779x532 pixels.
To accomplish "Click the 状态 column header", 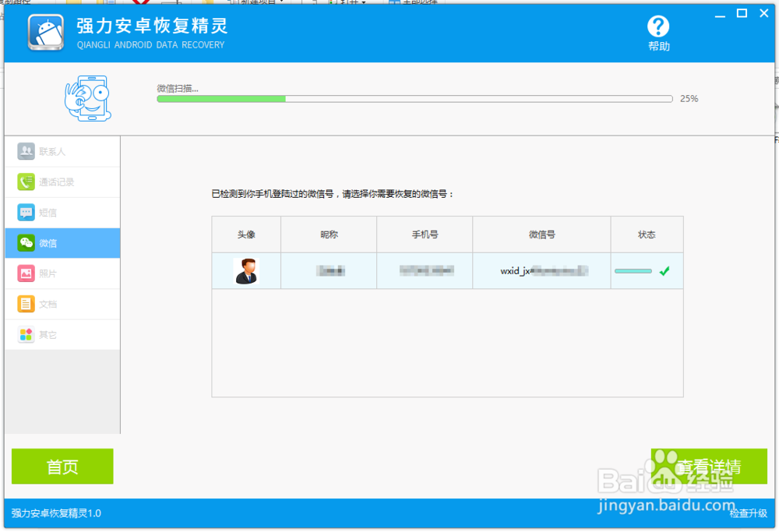I will point(647,234).
